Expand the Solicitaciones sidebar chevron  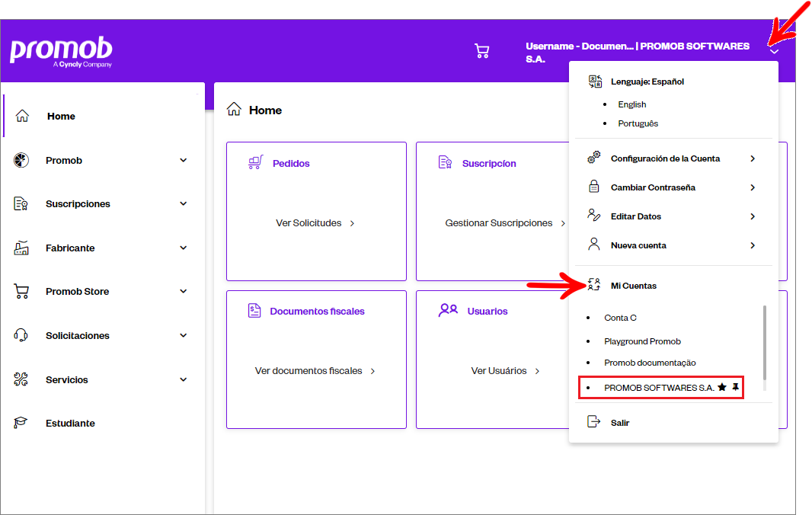pyautogui.click(x=184, y=335)
